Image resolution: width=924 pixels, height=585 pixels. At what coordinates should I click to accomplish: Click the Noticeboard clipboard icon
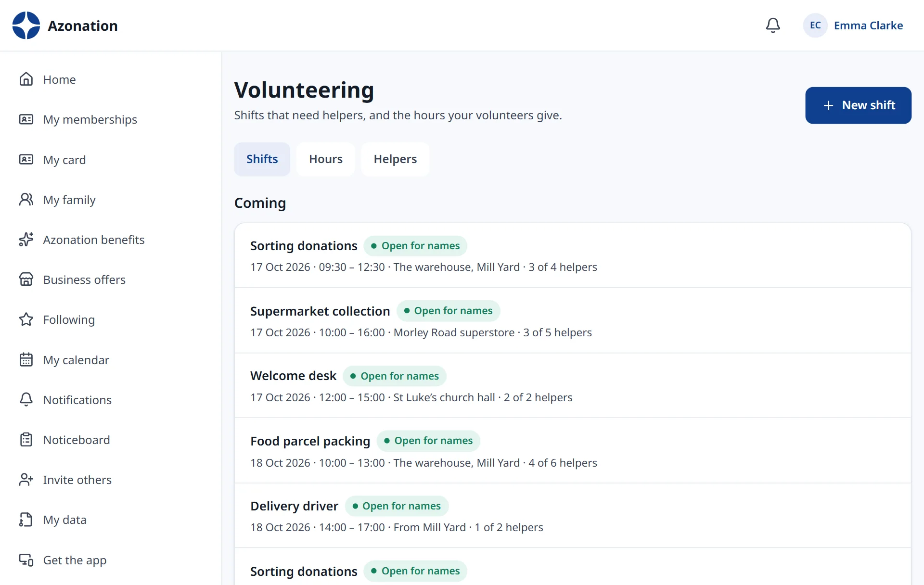tap(26, 439)
